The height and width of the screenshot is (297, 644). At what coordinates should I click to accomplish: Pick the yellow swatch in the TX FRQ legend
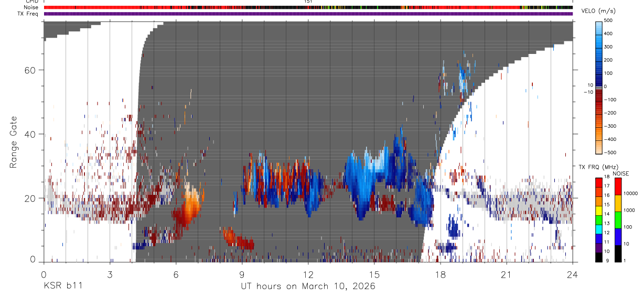598,211
